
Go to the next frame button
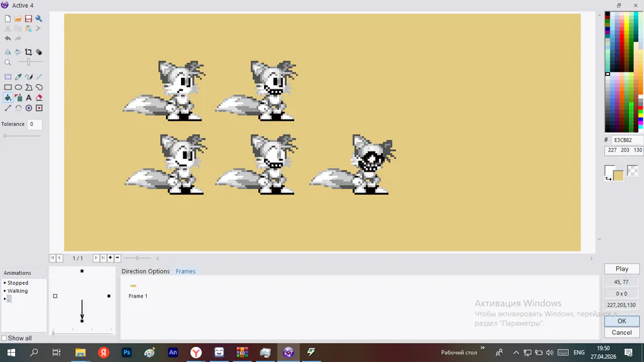(96, 258)
